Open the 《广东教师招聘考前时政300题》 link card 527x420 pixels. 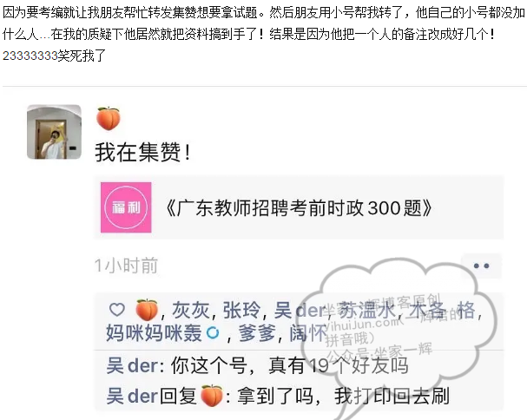click(299, 207)
